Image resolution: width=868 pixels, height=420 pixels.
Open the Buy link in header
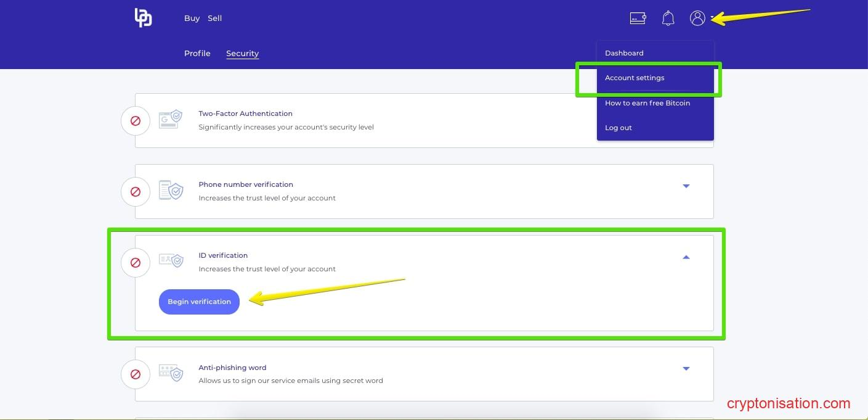pyautogui.click(x=192, y=19)
